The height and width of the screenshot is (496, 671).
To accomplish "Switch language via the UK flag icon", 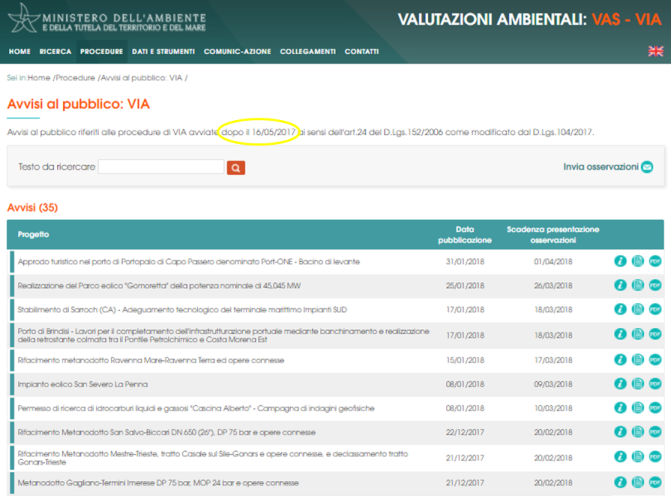I will [x=655, y=51].
